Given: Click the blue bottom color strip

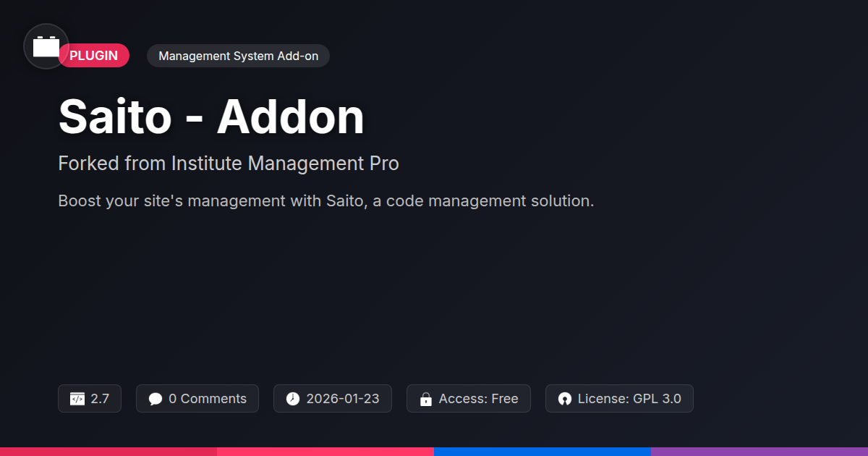Looking at the screenshot, I should click(x=542, y=451).
